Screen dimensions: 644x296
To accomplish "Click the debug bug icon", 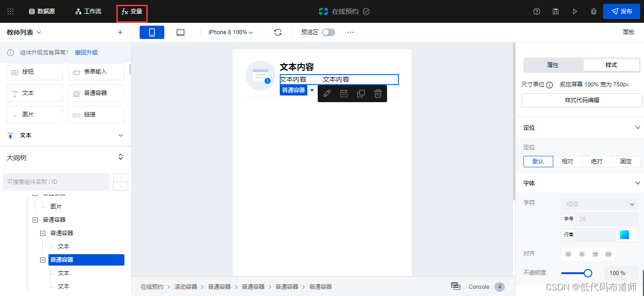I will click(x=594, y=11).
